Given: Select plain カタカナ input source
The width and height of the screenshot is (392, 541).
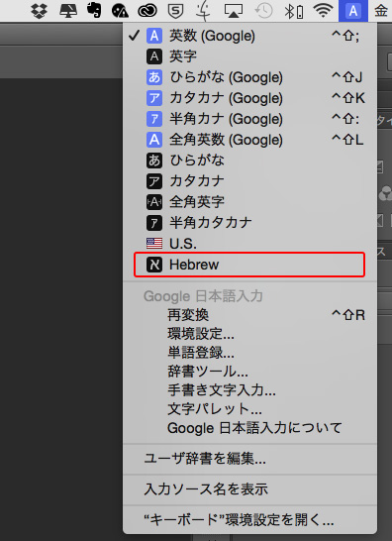Looking at the screenshot, I should pos(249,181).
